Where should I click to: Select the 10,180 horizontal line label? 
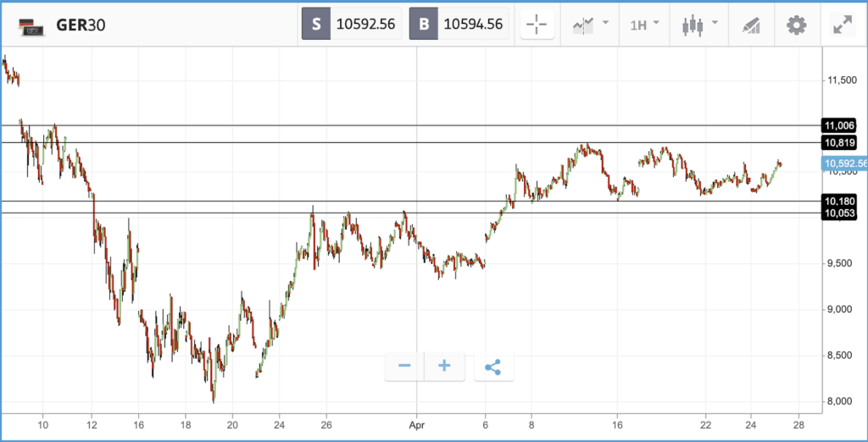coord(840,201)
